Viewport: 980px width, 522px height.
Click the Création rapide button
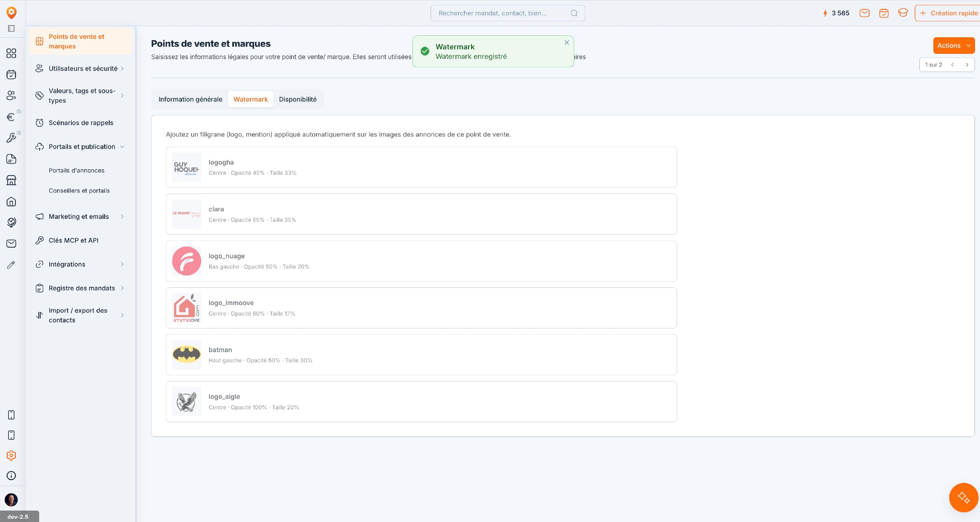(948, 13)
